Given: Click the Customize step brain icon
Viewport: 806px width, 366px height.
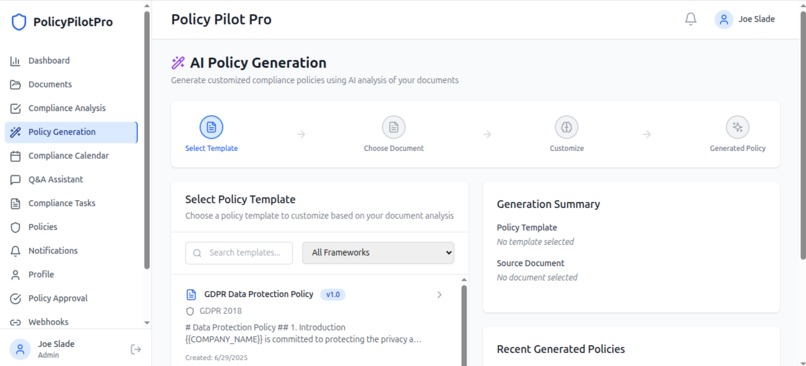Looking at the screenshot, I should [566, 127].
